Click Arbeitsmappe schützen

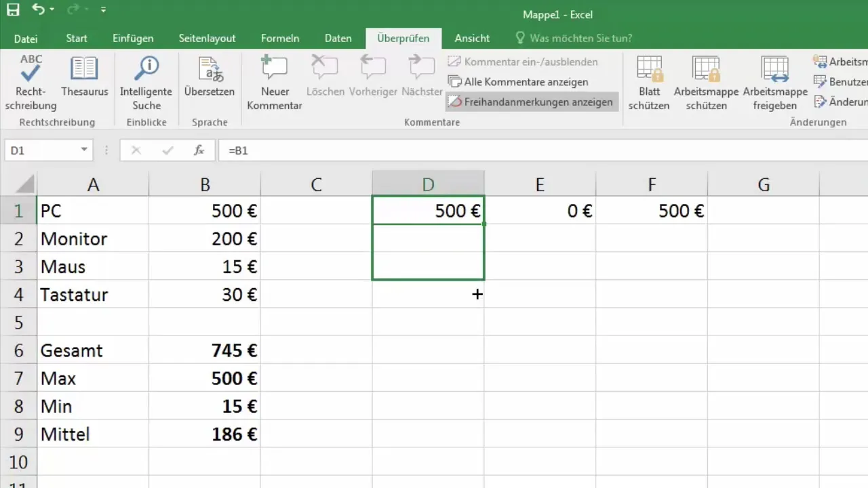pos(706,83)
